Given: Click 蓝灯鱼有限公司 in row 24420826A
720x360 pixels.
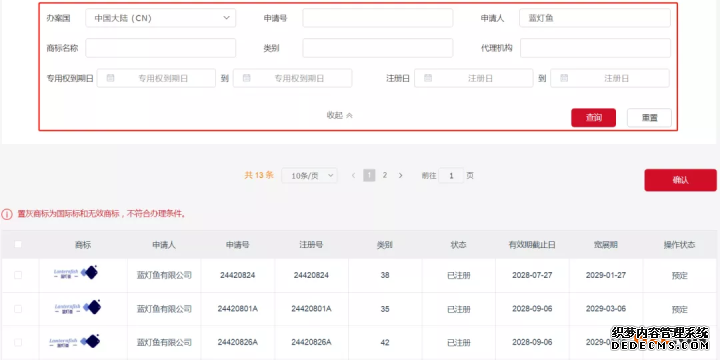Looking at the screenshot, I should (164, 343).
